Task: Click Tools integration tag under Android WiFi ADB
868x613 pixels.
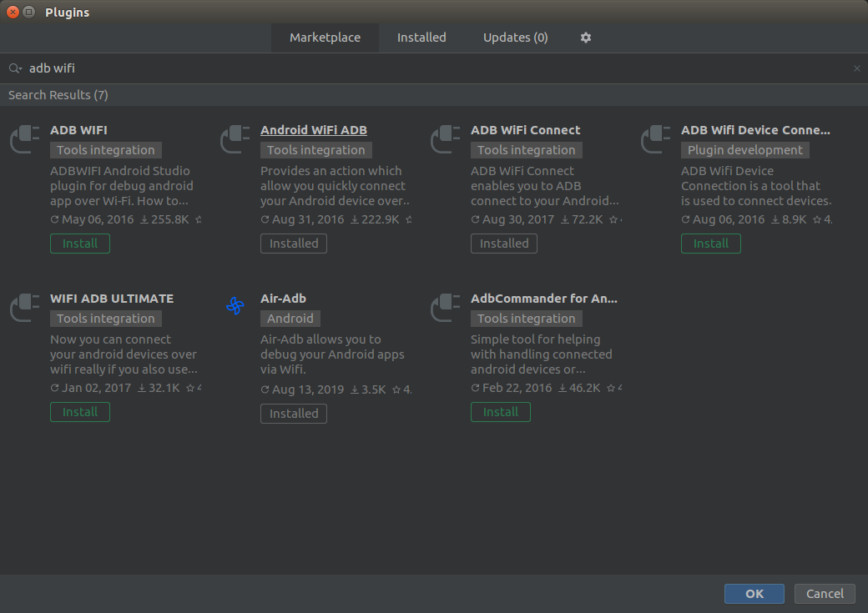Action: pos(316,150)
